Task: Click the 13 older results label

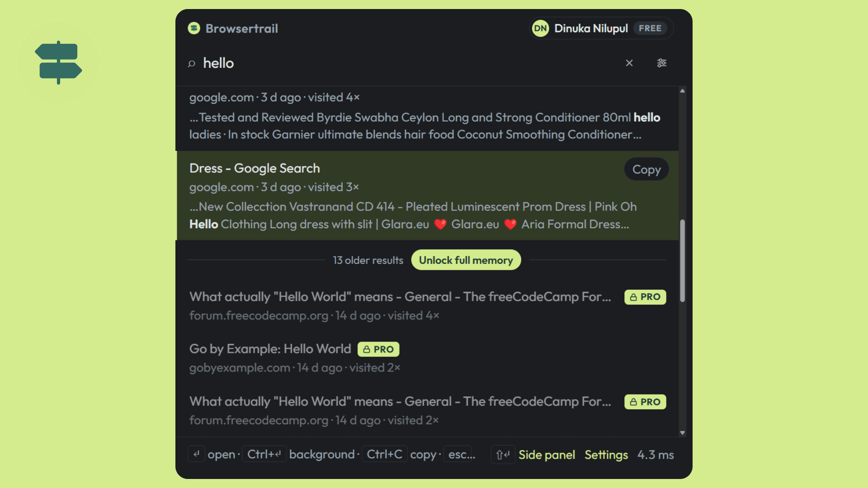Action: [368, 260]
